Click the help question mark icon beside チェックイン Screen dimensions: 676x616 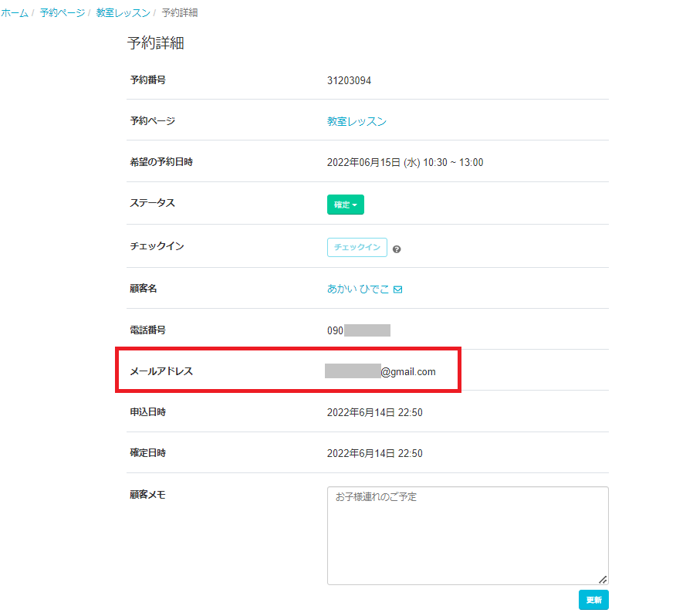click(x=397, y=249)
